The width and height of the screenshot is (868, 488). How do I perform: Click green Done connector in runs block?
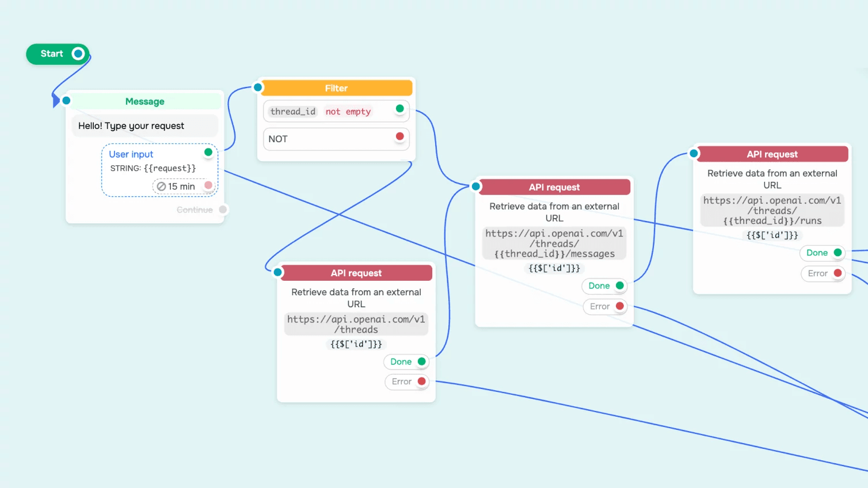coord(838,253)
